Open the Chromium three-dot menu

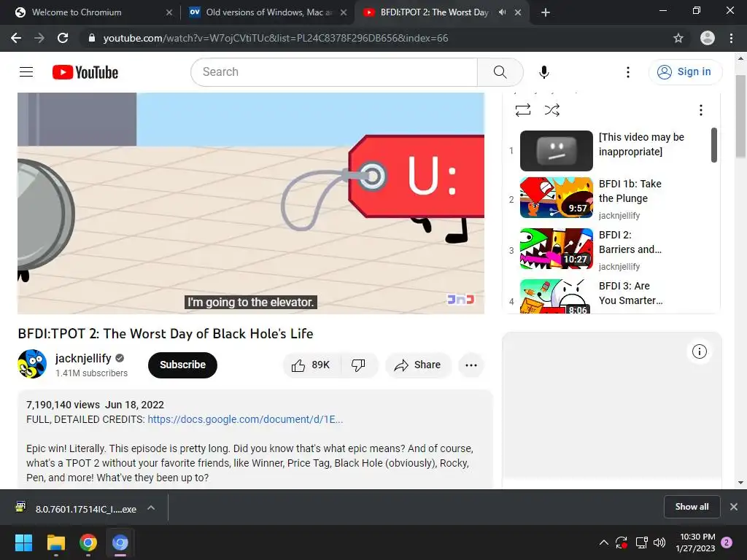[731, 38]
